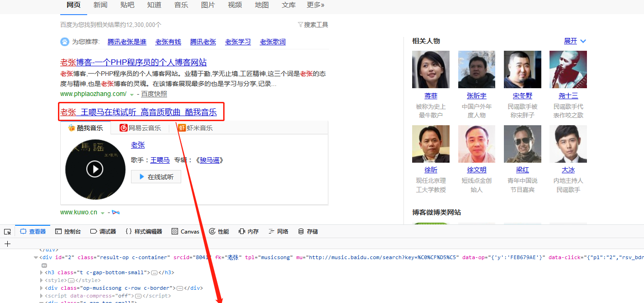This screenshot has height=303, width=644.
Task: Select the 网页 search category tab
Action: tap(73, 5)
